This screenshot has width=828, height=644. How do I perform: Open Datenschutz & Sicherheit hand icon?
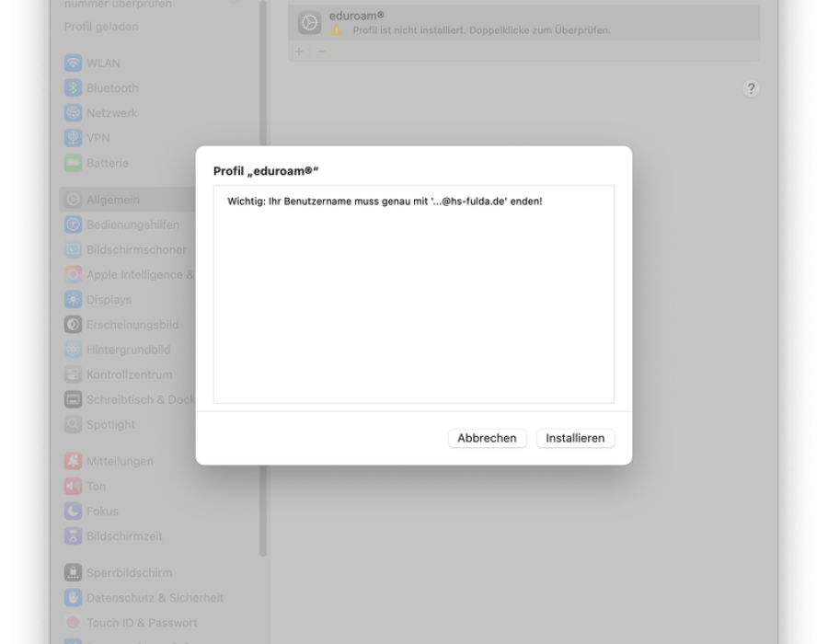point(73,598)
